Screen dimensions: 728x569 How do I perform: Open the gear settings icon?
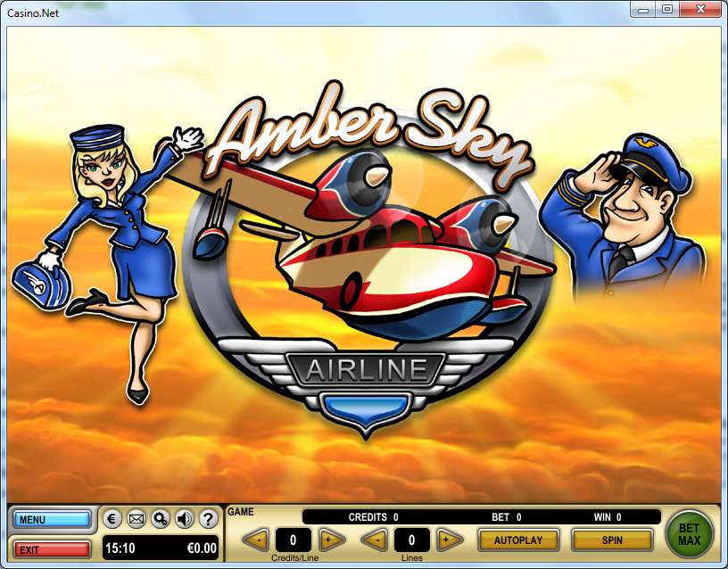tap(161, 518)
